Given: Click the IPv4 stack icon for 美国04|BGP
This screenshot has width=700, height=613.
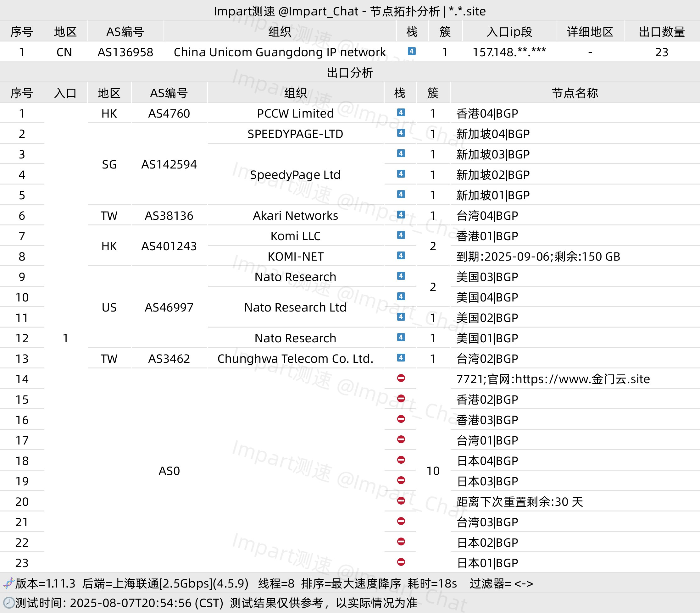Looking at the screenshot, I should (x=401, y=296).
